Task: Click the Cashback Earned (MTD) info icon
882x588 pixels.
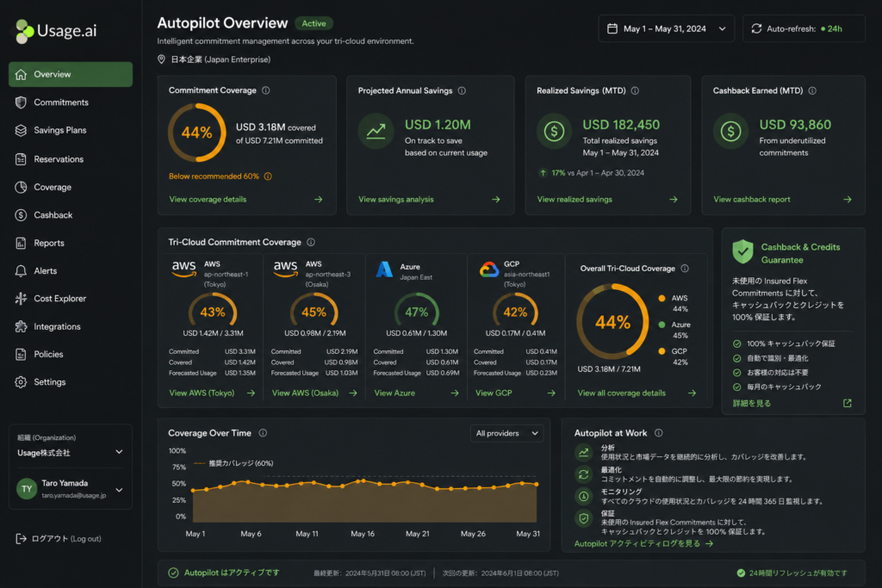Action: click(x=812, y=90)
